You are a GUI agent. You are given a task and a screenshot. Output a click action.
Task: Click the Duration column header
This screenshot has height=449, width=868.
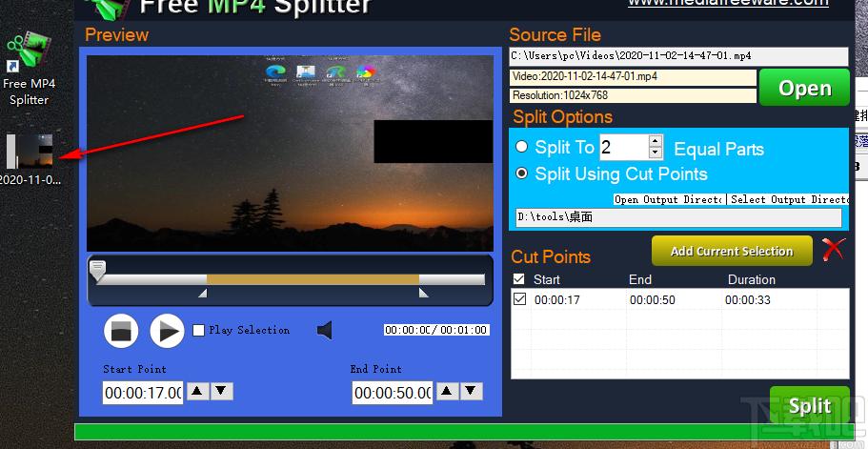point(751,279)
